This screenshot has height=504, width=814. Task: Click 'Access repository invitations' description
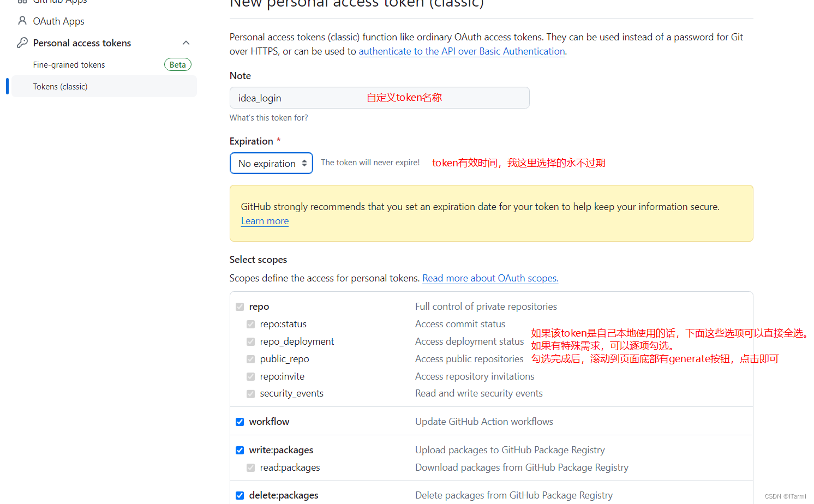click(x=475, y=376)
